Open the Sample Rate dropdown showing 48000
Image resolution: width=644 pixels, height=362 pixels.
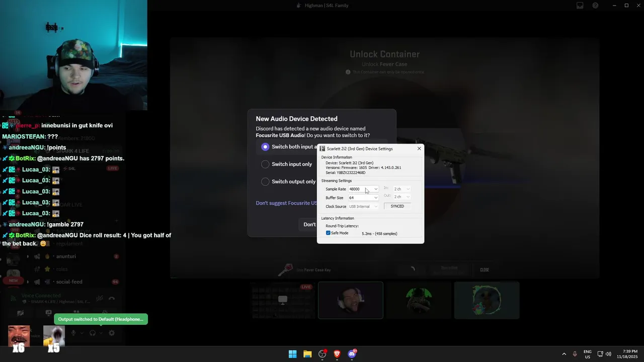363,189
